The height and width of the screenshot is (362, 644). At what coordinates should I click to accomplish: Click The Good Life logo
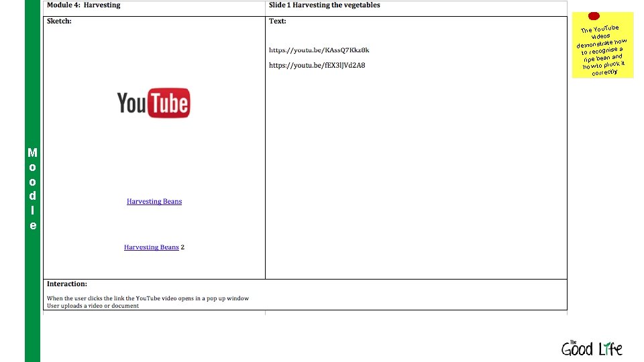point(592,348)
